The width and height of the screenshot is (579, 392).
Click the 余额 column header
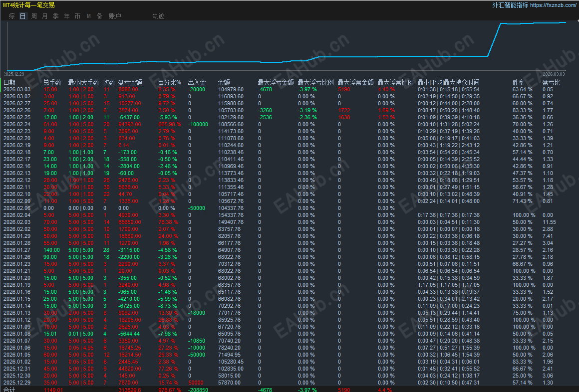point(224,82)
